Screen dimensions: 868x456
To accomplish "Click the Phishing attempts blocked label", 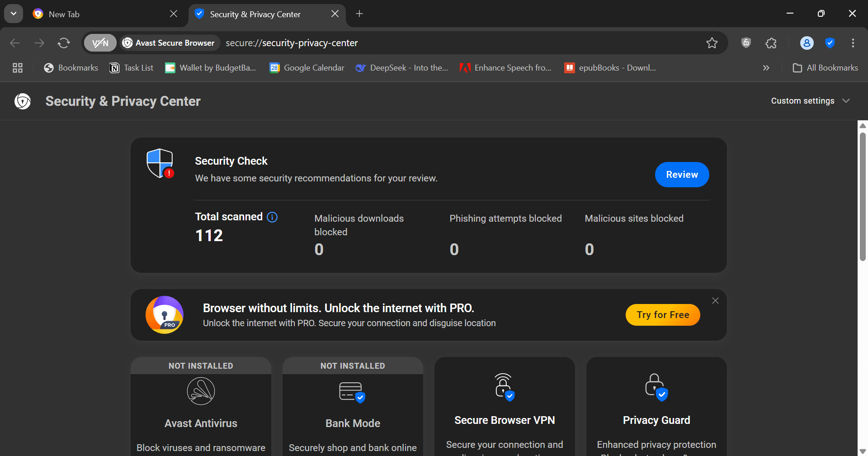I will click(505, 218).
